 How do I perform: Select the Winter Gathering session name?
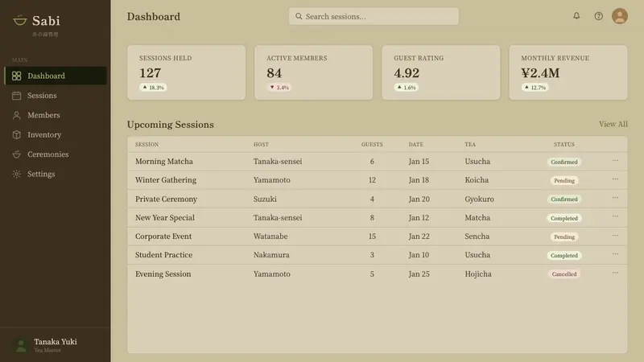166,179
